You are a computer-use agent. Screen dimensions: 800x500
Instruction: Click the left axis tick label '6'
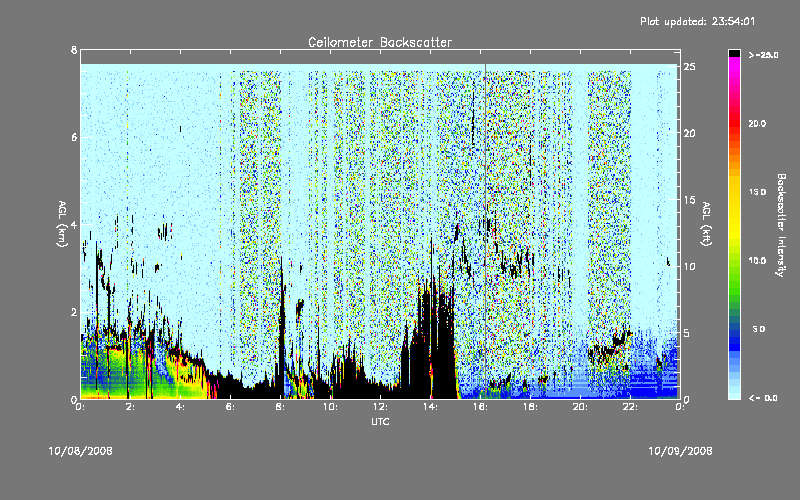[74, 137]
